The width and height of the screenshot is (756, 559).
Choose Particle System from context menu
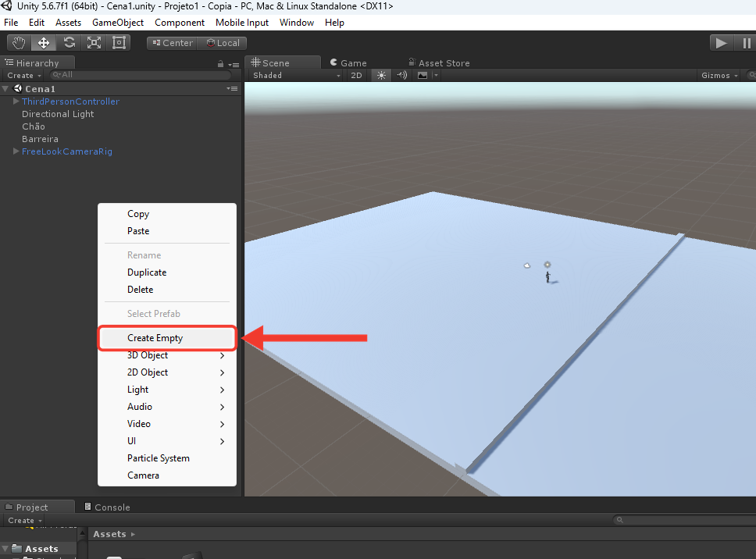click(x=167, y=458)
